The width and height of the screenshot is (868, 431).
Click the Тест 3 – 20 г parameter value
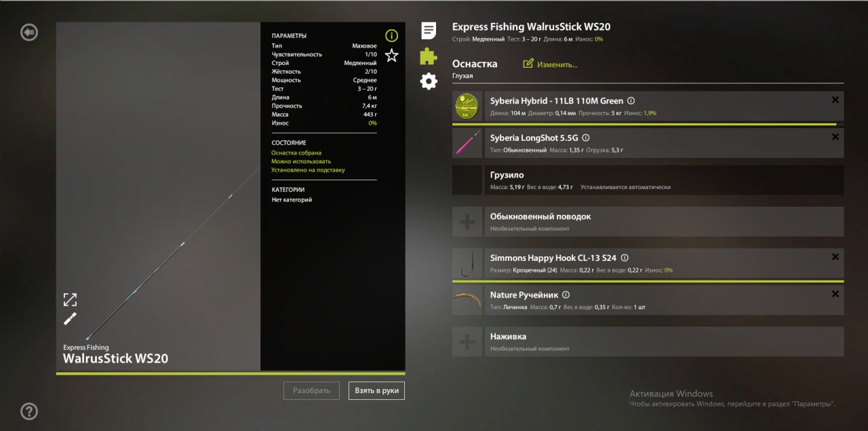click(366, 89)
